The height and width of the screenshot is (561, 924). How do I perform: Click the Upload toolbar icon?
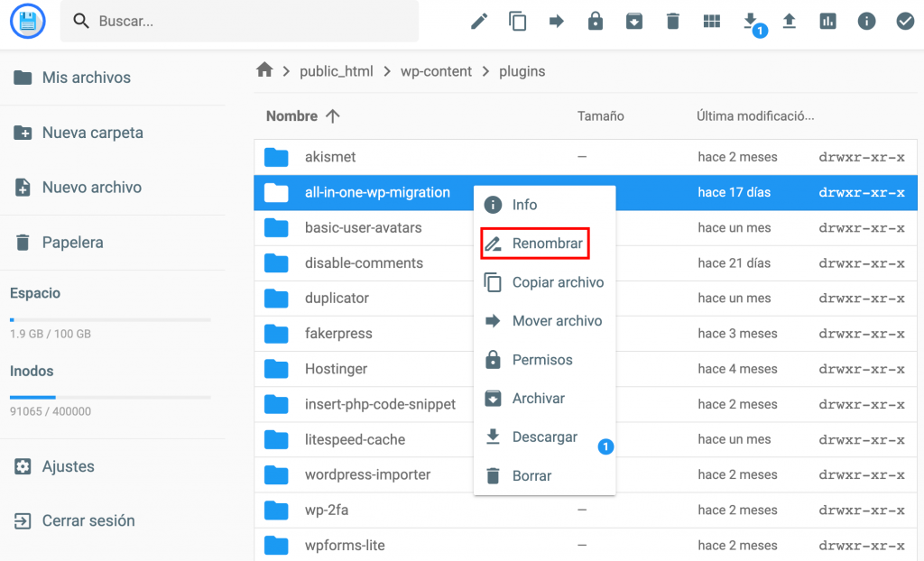[789, 20]
